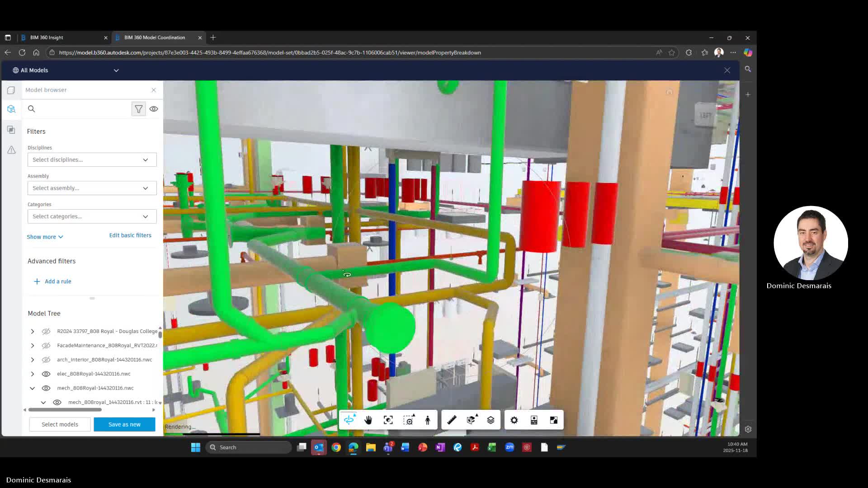
Task: Toggle the eye icon beside filter button
Action: (x=154, y=109)
